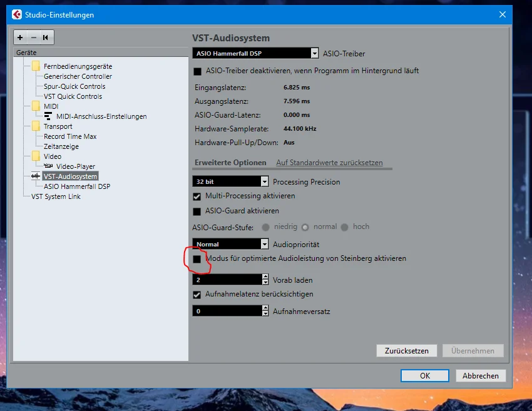532x411 pixels.
Task: Click the Erweiterte Optionen section header
Action: [230, 163]
